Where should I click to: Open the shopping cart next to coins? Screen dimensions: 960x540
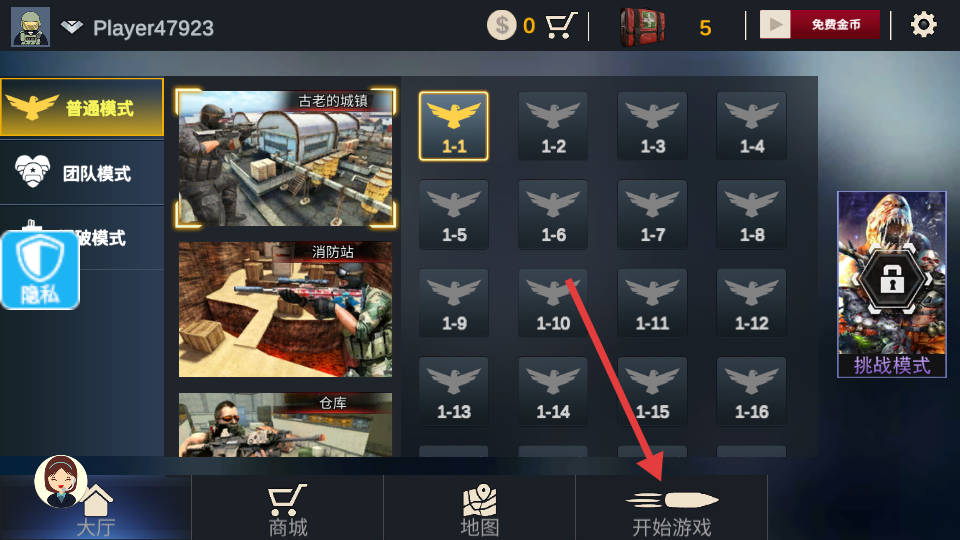pos(561,26)
